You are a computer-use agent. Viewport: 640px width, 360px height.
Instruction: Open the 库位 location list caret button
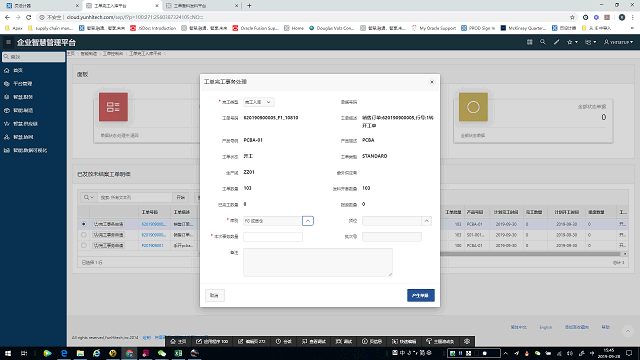click(427, 221)
